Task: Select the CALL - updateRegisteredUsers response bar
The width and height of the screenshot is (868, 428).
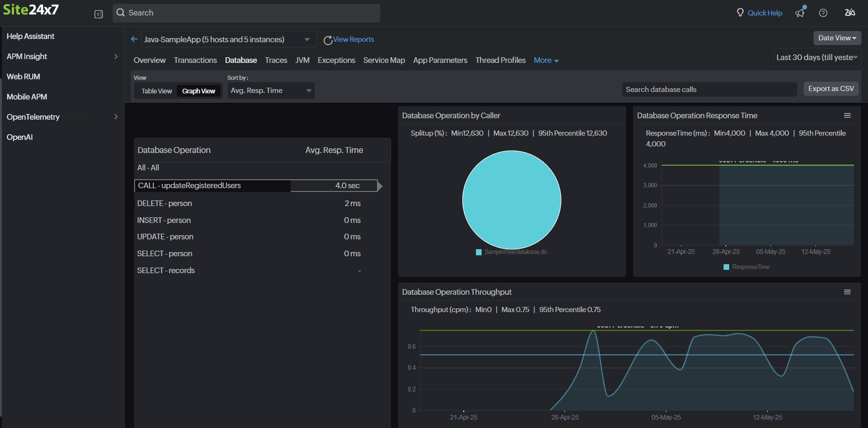Action: click(x=334, y=185)
